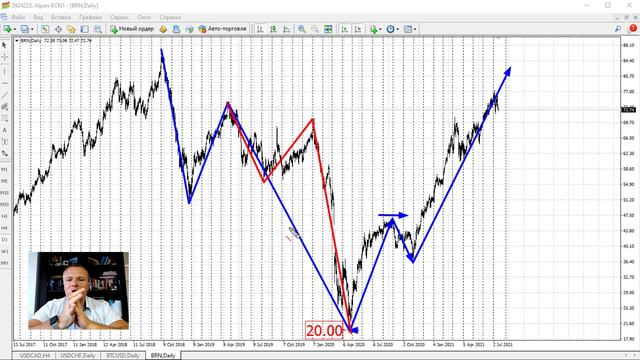640x360 pixels.
Task: Switch to the BTCUSD,Daily chart tab
Action: tap(122, 356)
